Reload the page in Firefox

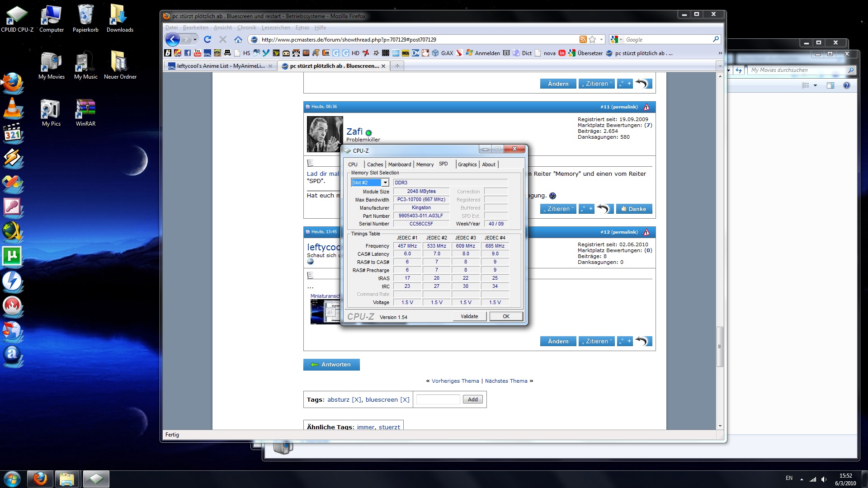click(208, 39)
